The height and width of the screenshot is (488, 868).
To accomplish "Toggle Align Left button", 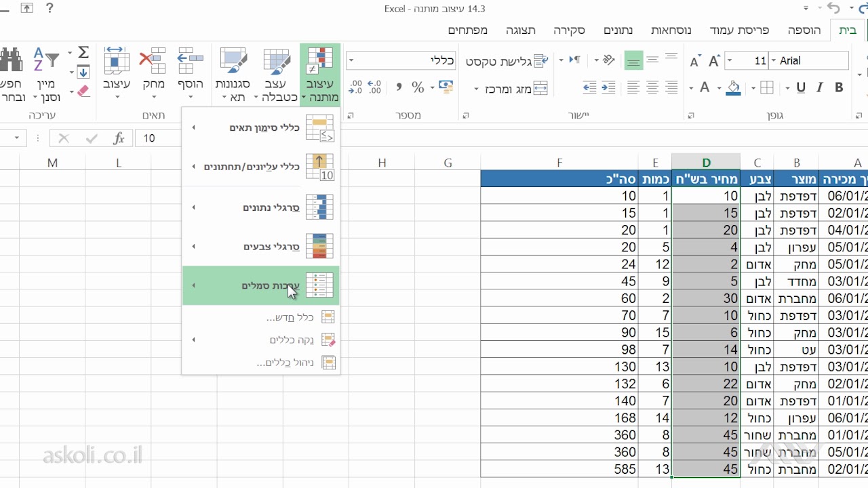I will (633, 87).
